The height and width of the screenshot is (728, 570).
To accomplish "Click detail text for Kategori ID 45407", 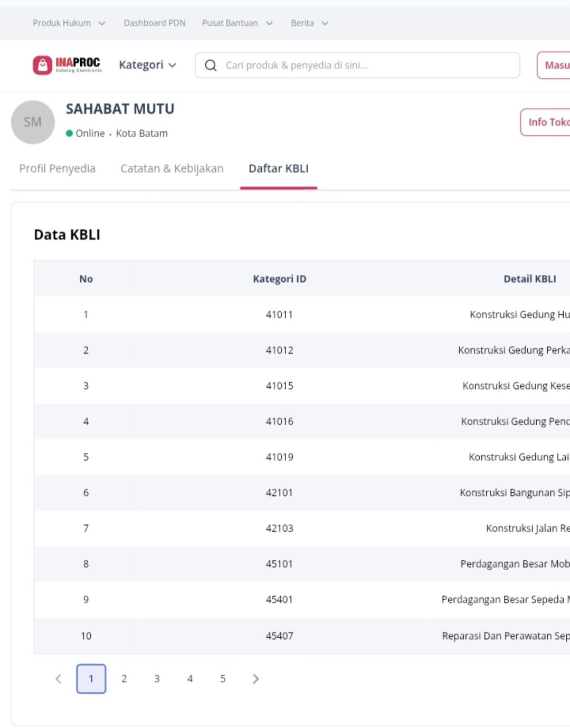I will (506, 636).
